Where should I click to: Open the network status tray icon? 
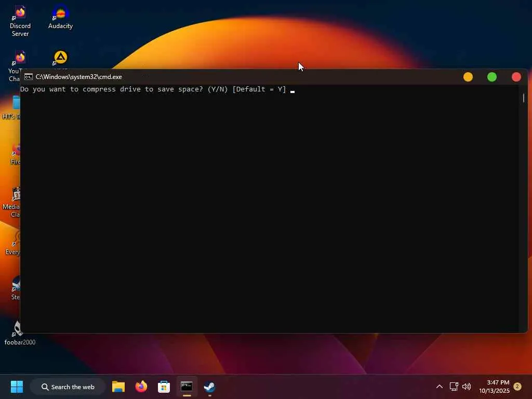454,387
